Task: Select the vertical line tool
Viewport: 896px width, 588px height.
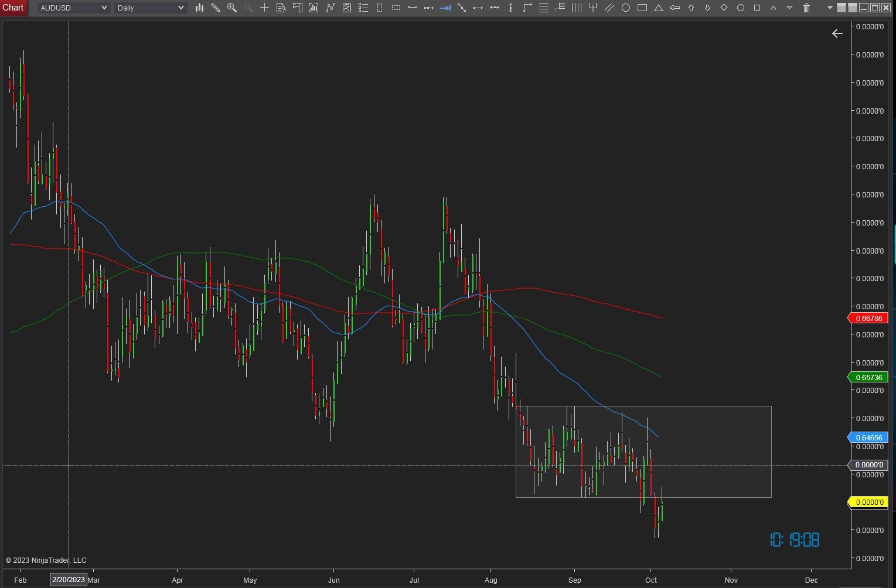Action: point(511,8)
